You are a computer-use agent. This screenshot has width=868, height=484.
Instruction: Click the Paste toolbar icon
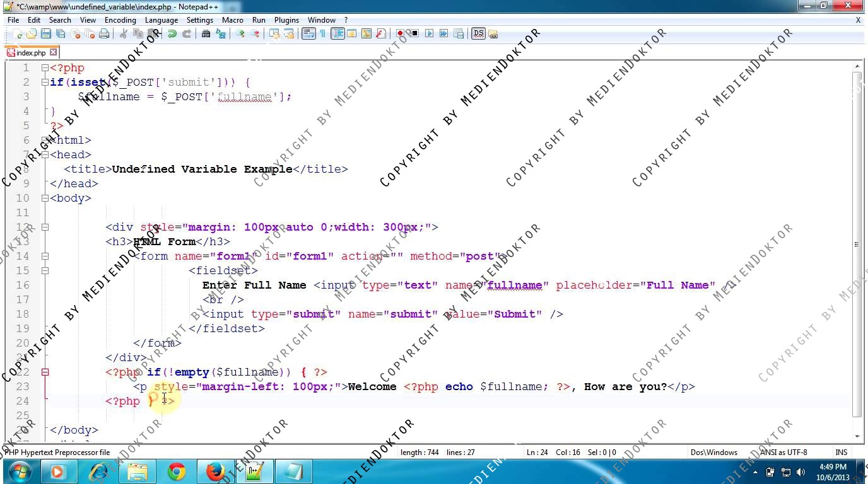tap(152, 33)
